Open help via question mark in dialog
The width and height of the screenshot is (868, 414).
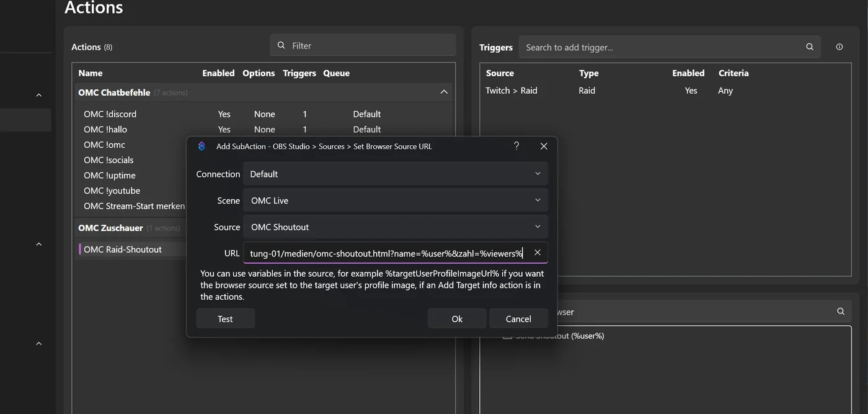click(516, 146)
